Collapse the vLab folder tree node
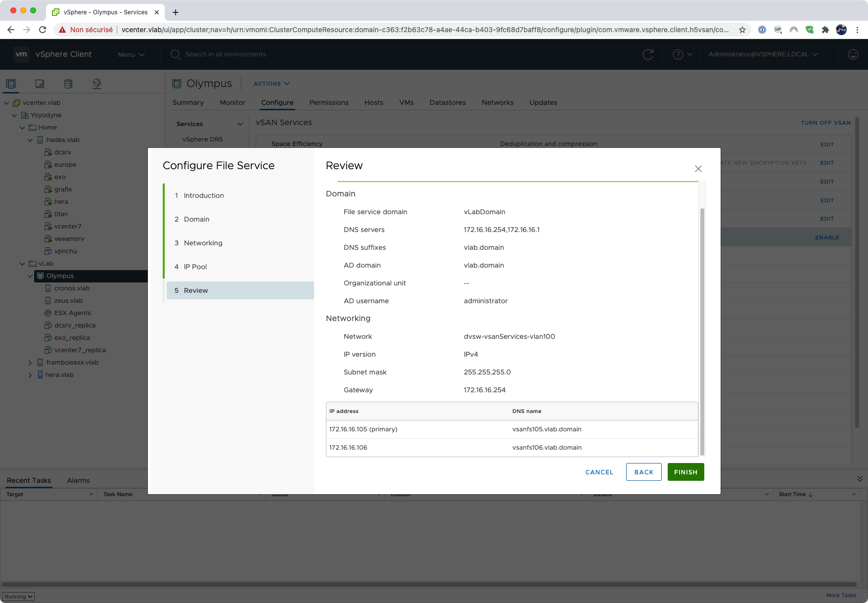This screenshot has width=868, height=603. [22, 264]
